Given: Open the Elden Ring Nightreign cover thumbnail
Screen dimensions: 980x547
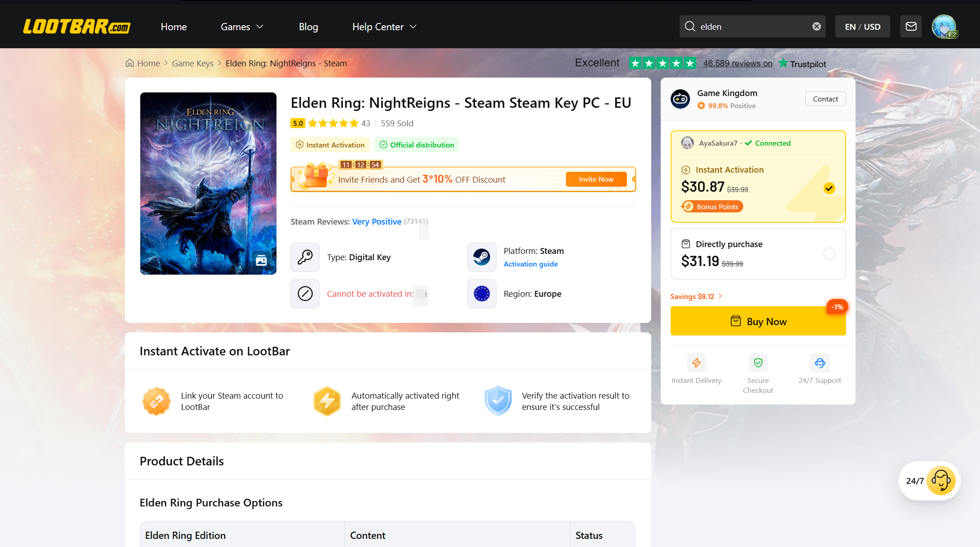Looking at the screenshot, I should [x=208, y=184].
